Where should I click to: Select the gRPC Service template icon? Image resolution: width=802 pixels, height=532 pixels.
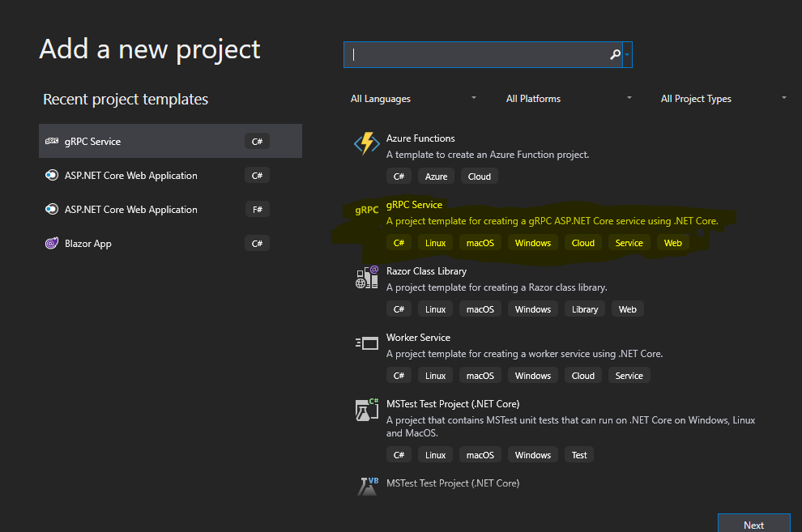click(366, 211)
